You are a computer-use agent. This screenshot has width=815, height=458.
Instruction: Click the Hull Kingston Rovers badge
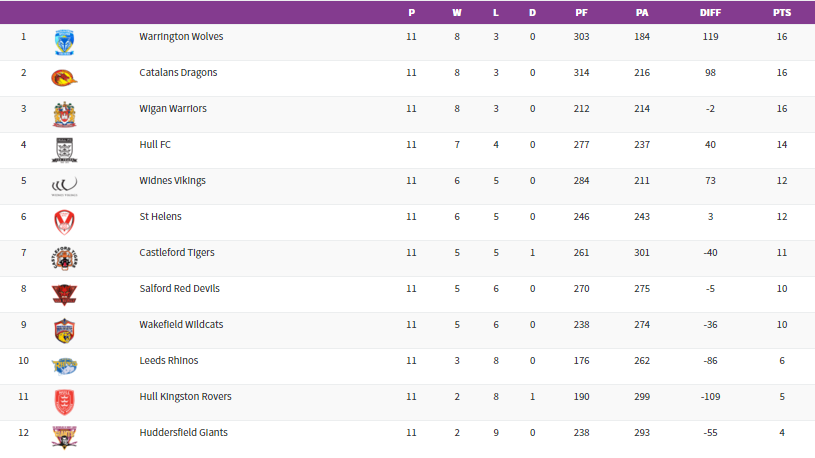64,402
